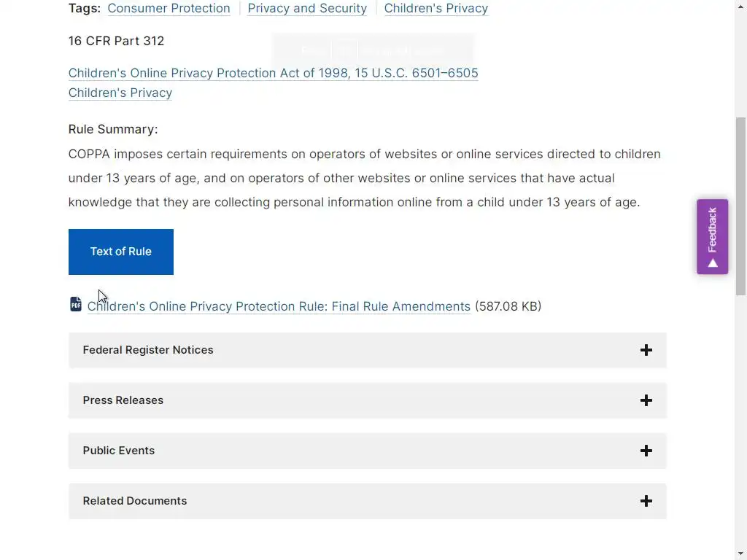
Task: Click the Public Events plus icon
Action: click(x=646, y=451)
